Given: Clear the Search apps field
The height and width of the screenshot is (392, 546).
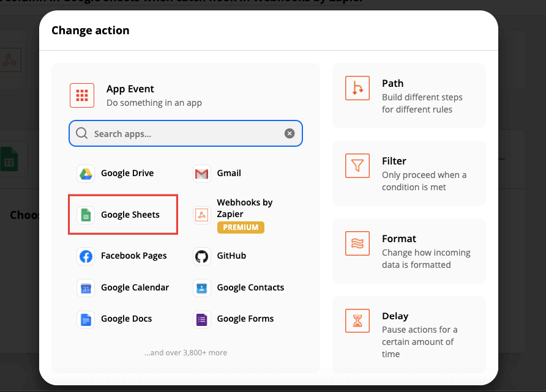Looking at the screenshot, I should point(290,133).
